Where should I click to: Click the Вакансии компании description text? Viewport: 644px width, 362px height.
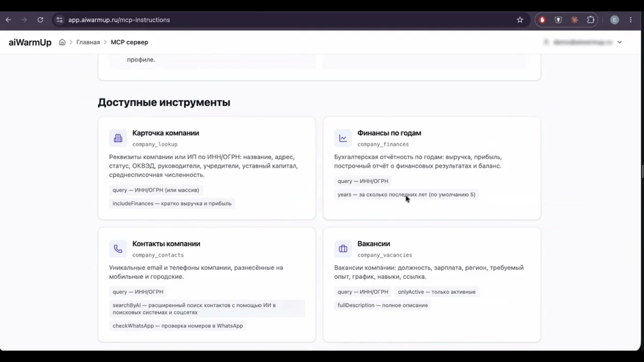click(429, 272)
